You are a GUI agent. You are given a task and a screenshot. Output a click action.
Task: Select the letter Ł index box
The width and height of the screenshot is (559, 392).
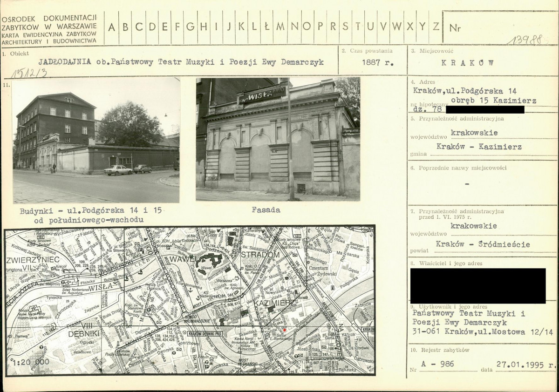point(266,27)
